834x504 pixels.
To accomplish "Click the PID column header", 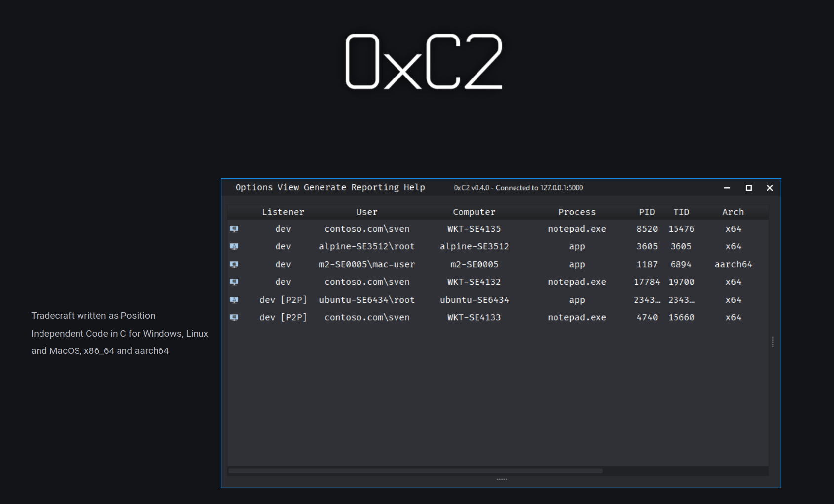I will [647, 212].
